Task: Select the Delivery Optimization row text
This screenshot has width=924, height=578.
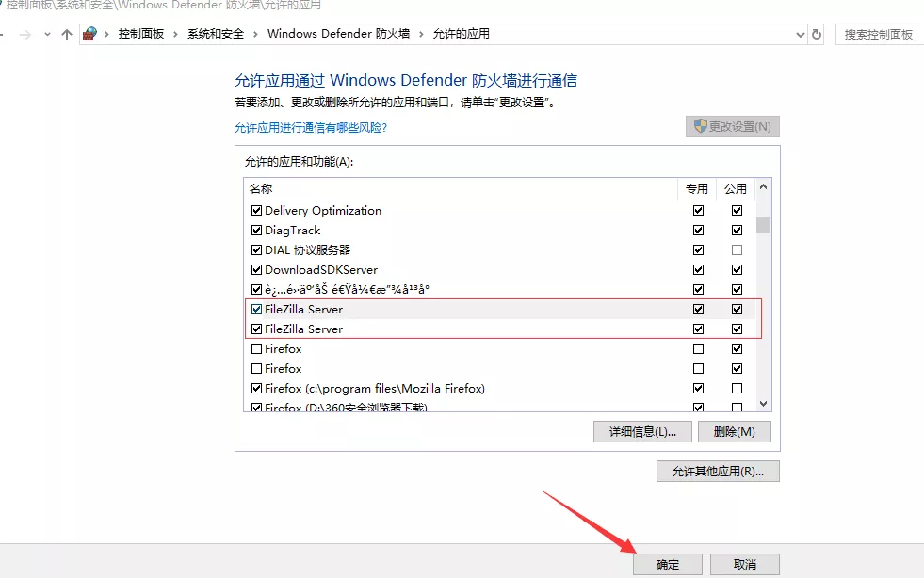Action: [323, 210]
